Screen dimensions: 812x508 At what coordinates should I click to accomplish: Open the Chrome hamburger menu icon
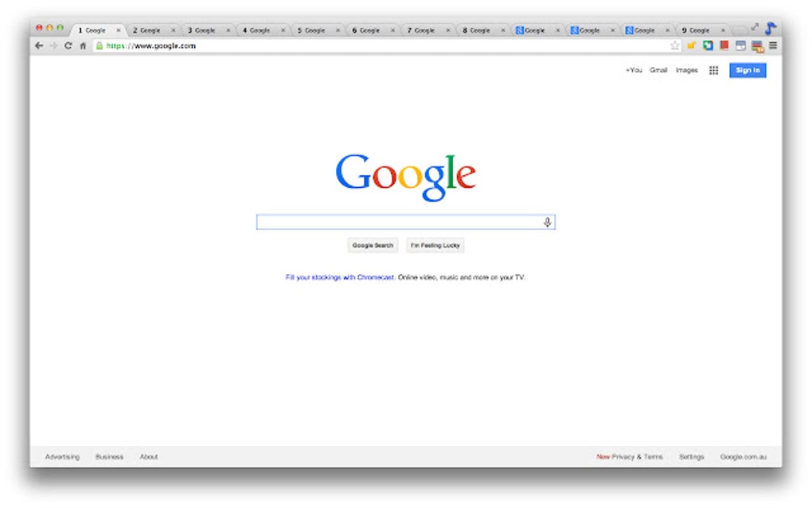(x=772, y=45)
